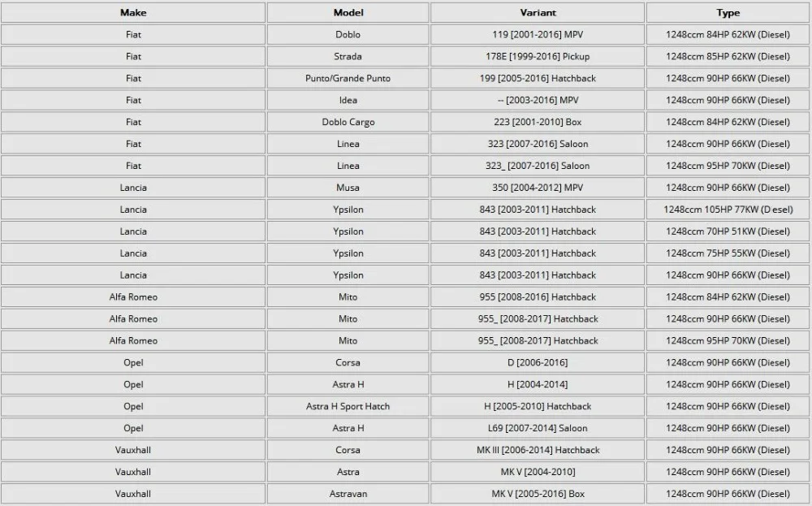Image resolution: width=812 pixels, height=506 pixels.
Task: Select the MK III [2006-2014] Hatchback cell
Action: click(x=538, y=450)
